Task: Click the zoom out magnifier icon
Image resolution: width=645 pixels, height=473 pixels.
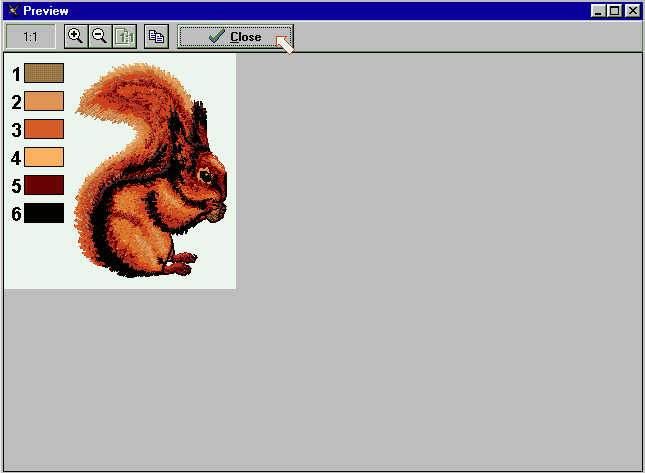Action: [x=100, y=37]
